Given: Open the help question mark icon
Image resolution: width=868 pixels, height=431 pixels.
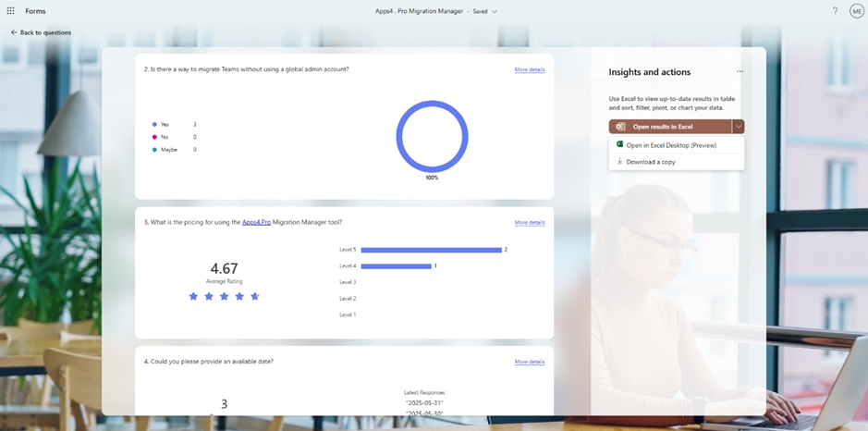Looking at the screenshot, I should (835, 10).
